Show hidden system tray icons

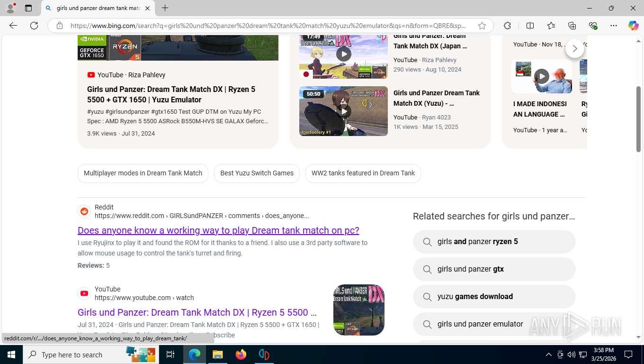[549, 355]
